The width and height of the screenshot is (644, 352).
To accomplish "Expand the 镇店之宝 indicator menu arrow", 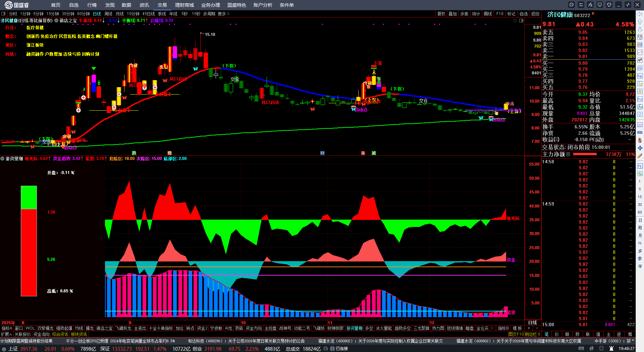I will 56,20.
